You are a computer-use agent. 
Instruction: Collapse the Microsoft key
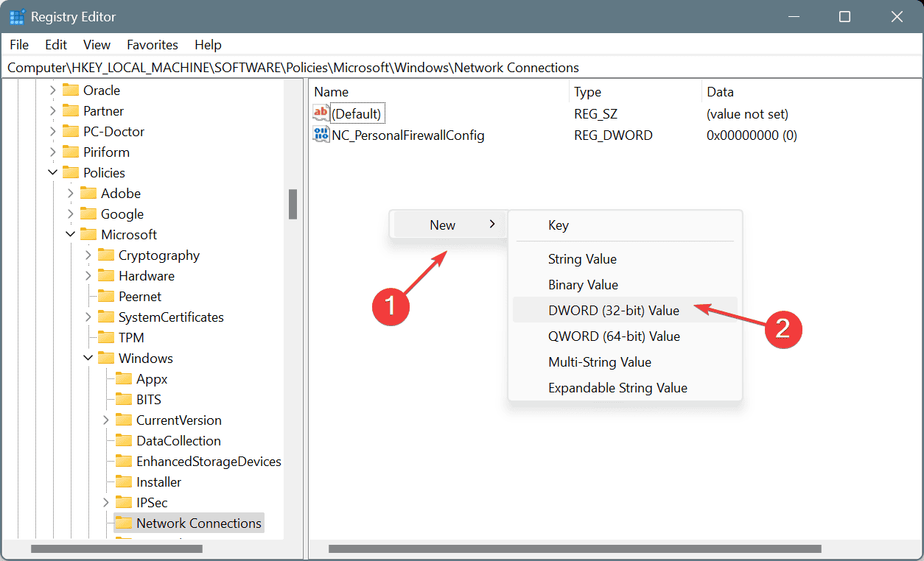tap(70, 234)
